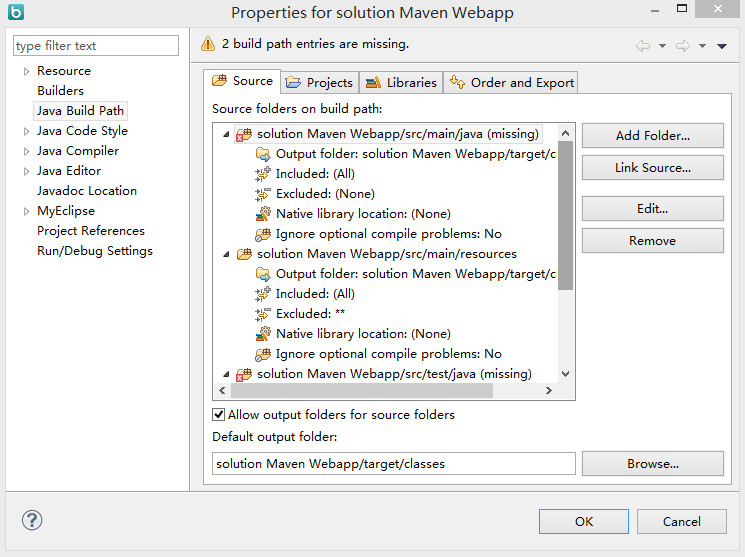
Task: Click the src/test/java missing folder icon
Action: pos(244,374)
